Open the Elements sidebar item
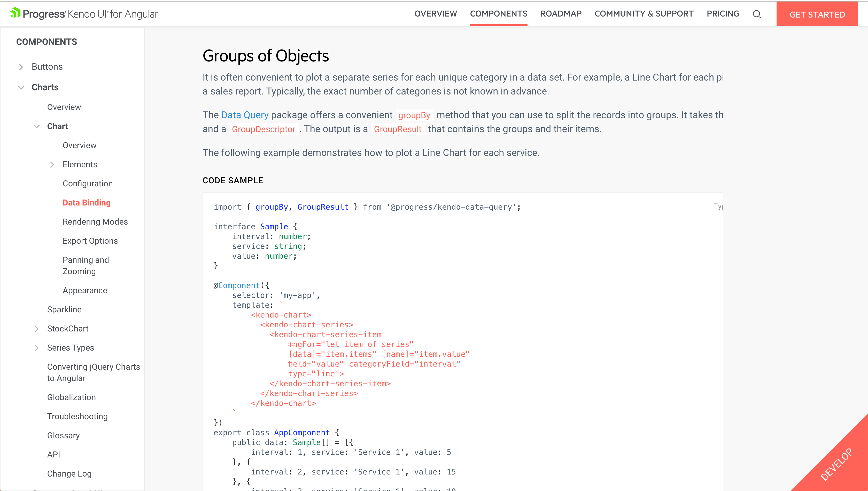 pyautogui.click(x=80, y=164)
